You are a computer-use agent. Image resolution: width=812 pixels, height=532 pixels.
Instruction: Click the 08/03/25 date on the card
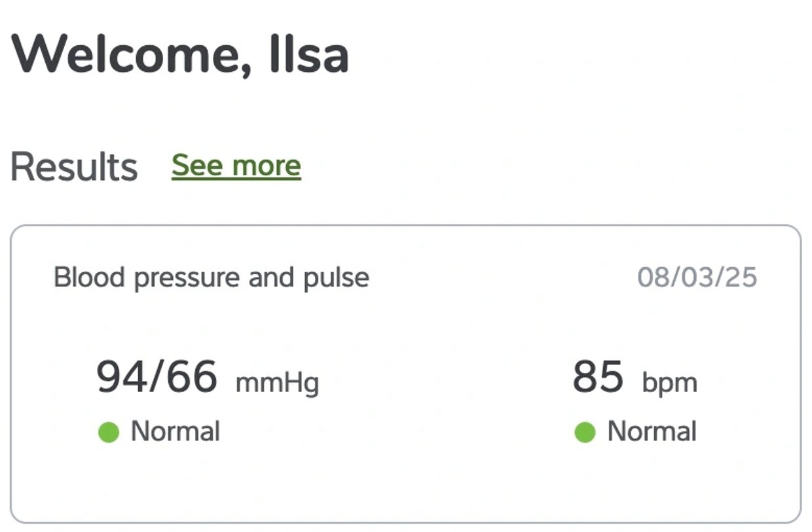tap(697, 277)
